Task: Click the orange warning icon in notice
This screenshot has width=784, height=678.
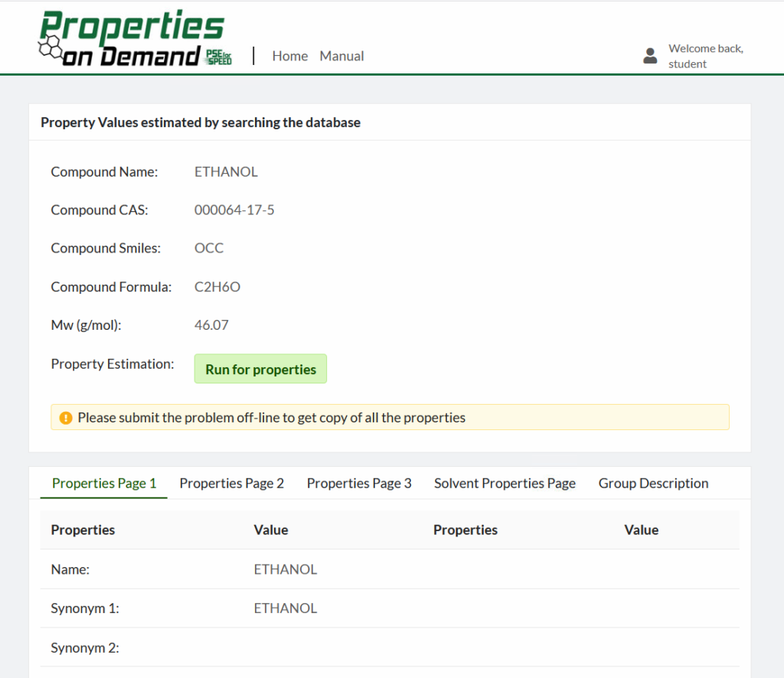Action: [66, 418]
